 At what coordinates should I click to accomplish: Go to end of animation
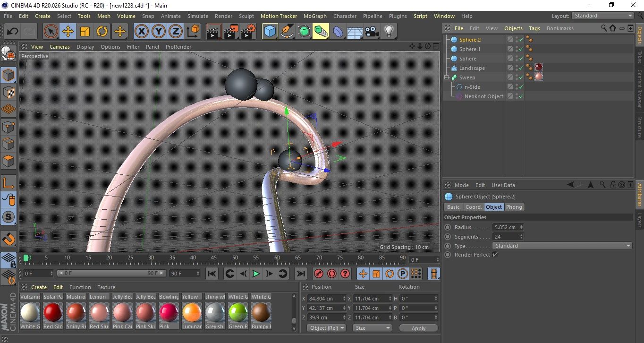tap(300, 274)
